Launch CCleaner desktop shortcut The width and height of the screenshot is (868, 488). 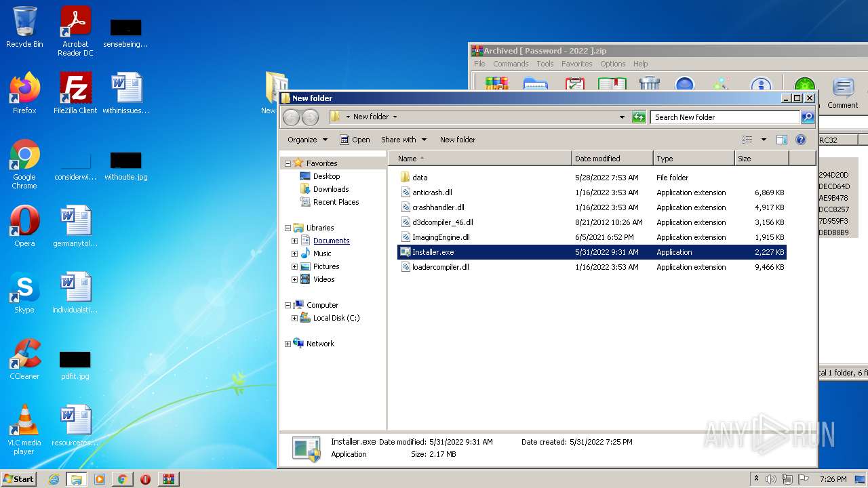point(24,359)
